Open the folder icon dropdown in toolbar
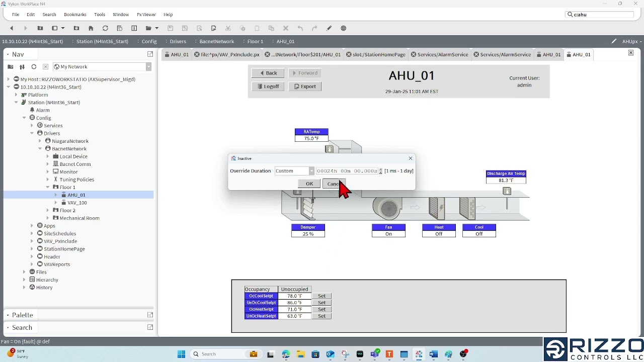 click(x=156, y=28)
